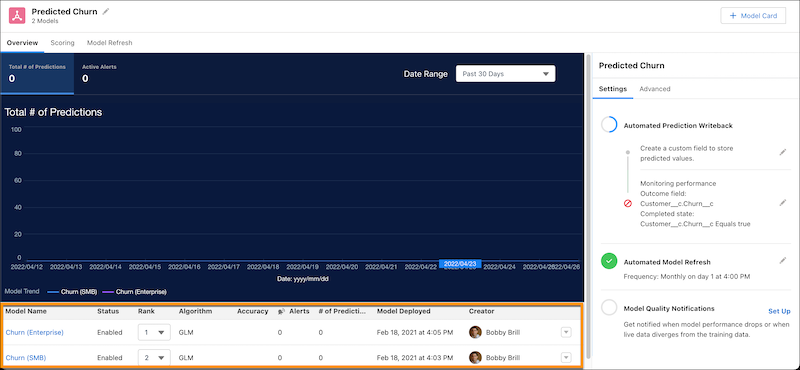Click the Rank column header

[146, 311]
